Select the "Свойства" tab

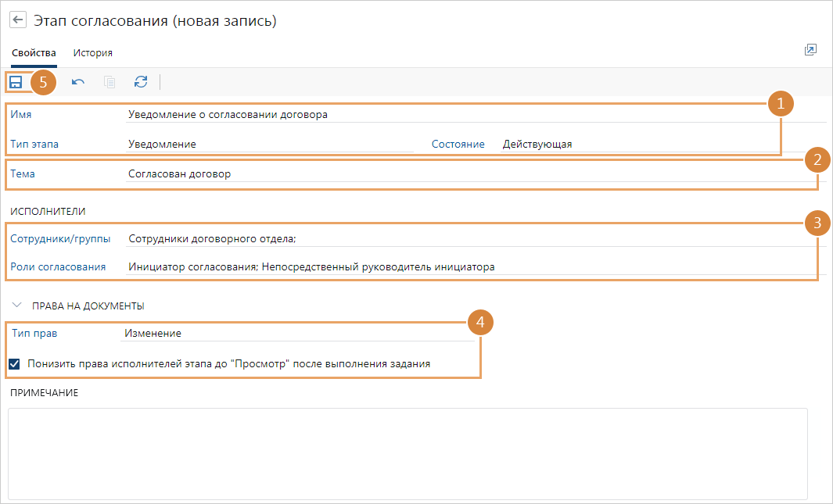point(34,53)
